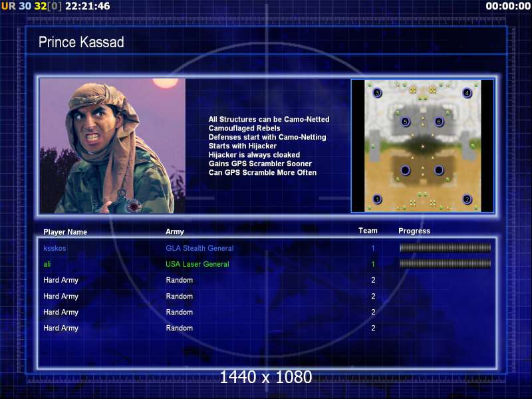Screen dimensions: 532x399
Task: Click start position marker 5 on minimap
Action: 405,122
